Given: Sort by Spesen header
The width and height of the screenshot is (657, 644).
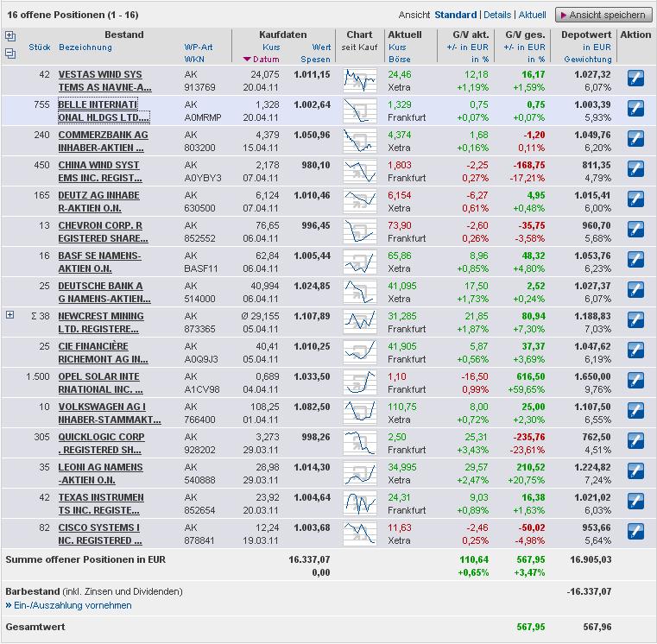Looking at the screenshot, I should pos(315,60).
